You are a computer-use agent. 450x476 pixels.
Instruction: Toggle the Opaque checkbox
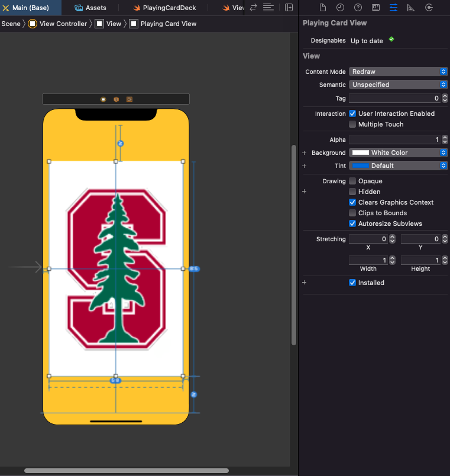click(x=352, y=181)
